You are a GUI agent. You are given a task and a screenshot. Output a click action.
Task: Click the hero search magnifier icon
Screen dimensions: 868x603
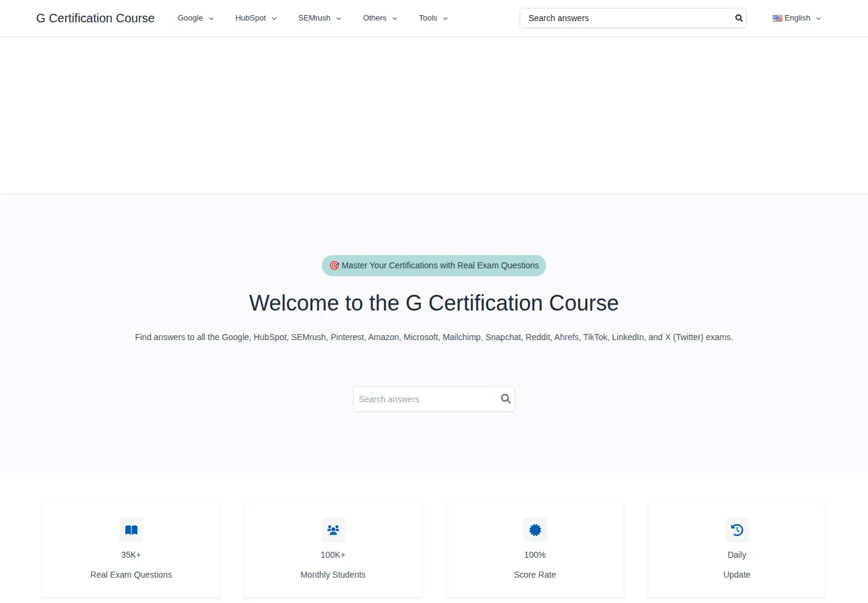[506, 399]
